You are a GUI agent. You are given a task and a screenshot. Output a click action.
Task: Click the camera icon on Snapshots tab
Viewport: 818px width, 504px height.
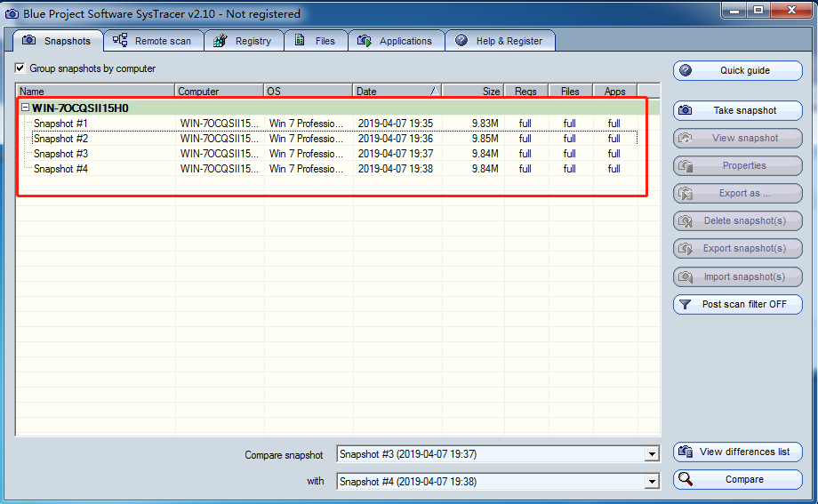pos(29,40)
